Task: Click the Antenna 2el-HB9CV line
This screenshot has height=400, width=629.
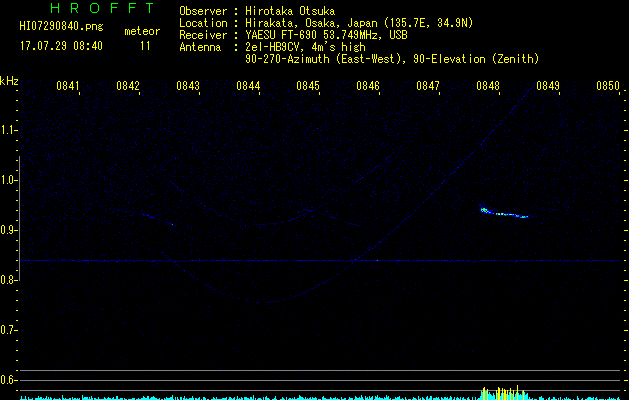Action: tap(272, 47)
